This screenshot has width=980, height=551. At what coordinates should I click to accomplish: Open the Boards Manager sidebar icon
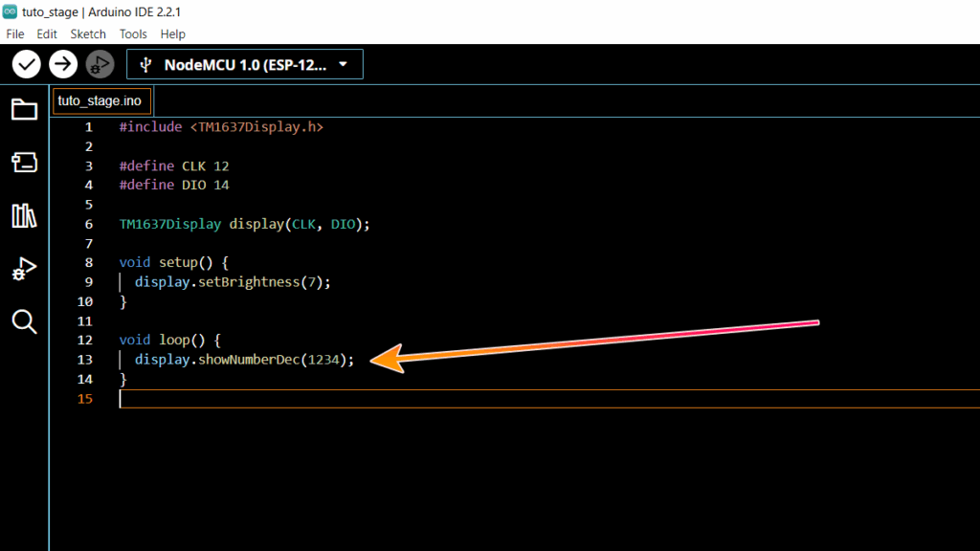click(x=24, y=163)
